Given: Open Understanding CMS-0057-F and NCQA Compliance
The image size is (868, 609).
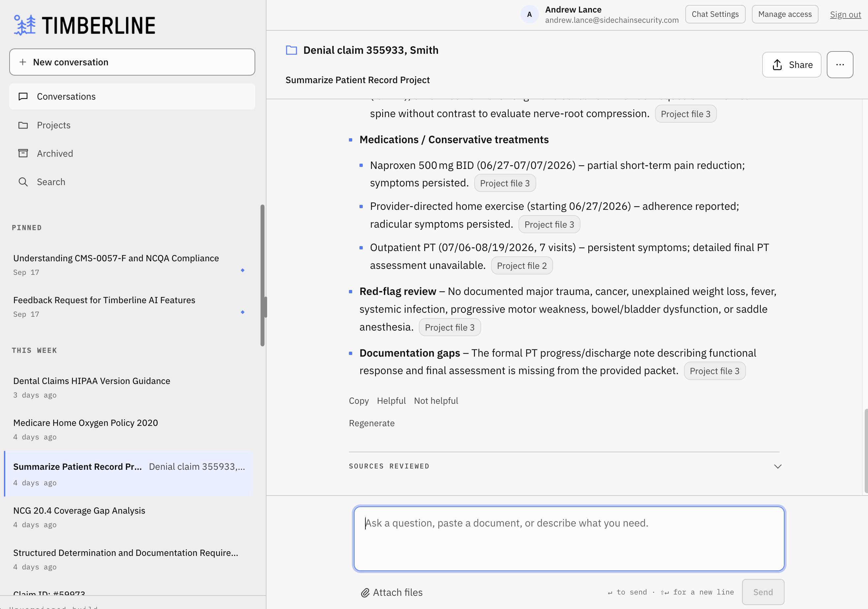Looking at the screenshot, I should (129, 265).
